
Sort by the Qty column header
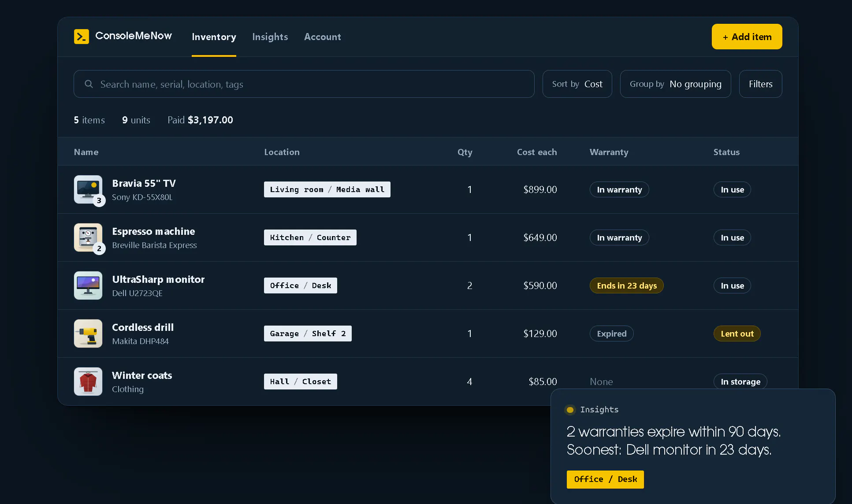[465, 152]
